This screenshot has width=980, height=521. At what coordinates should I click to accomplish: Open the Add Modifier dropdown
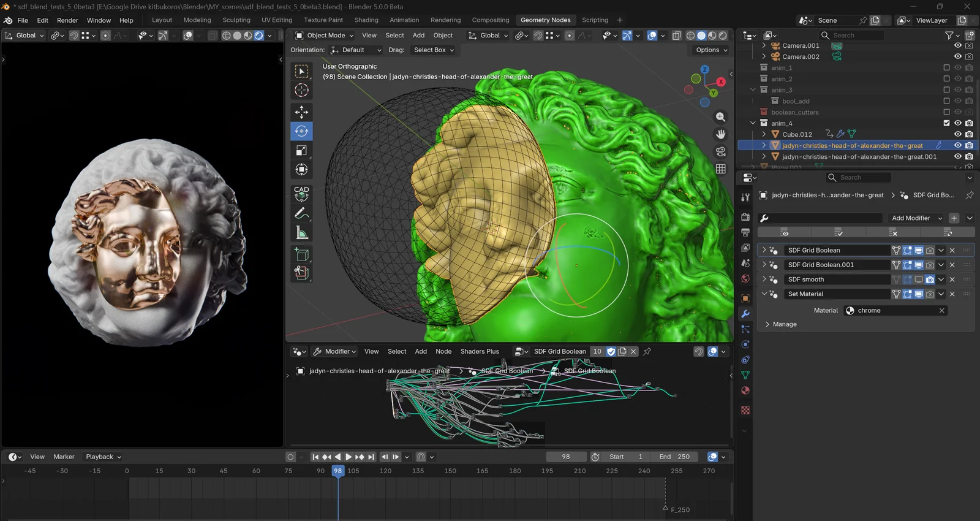(x=916, y=218)
